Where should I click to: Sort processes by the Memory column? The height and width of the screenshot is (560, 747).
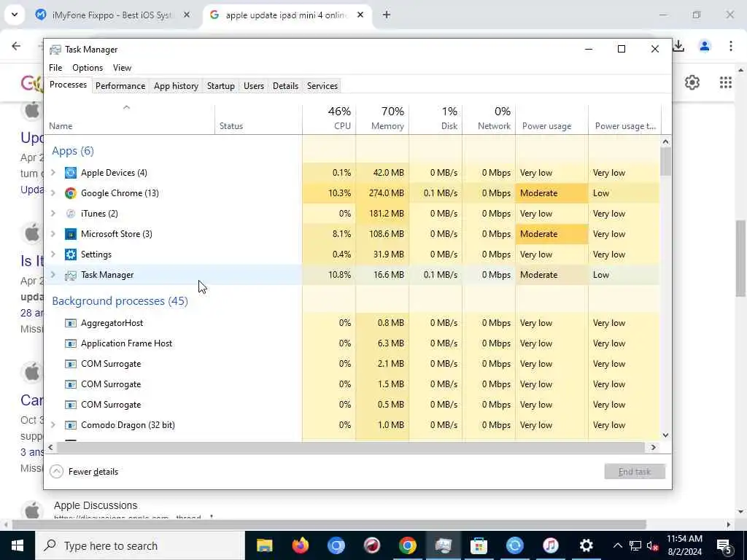[x=382, y=119]
